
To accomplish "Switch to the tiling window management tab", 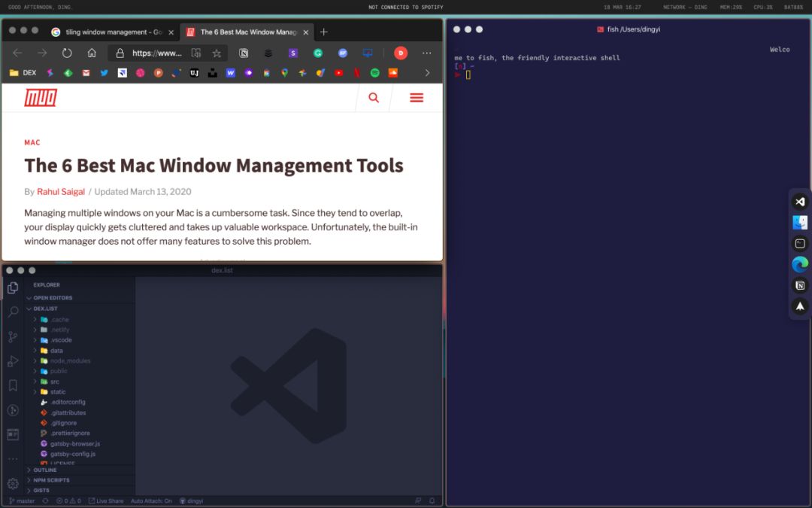I will 105,32.
